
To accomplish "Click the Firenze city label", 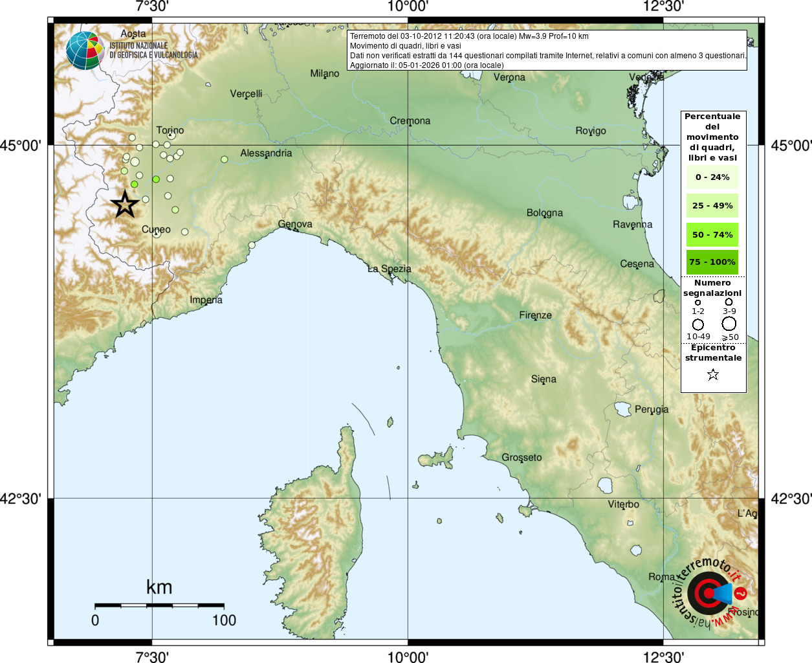I will 535,315.
